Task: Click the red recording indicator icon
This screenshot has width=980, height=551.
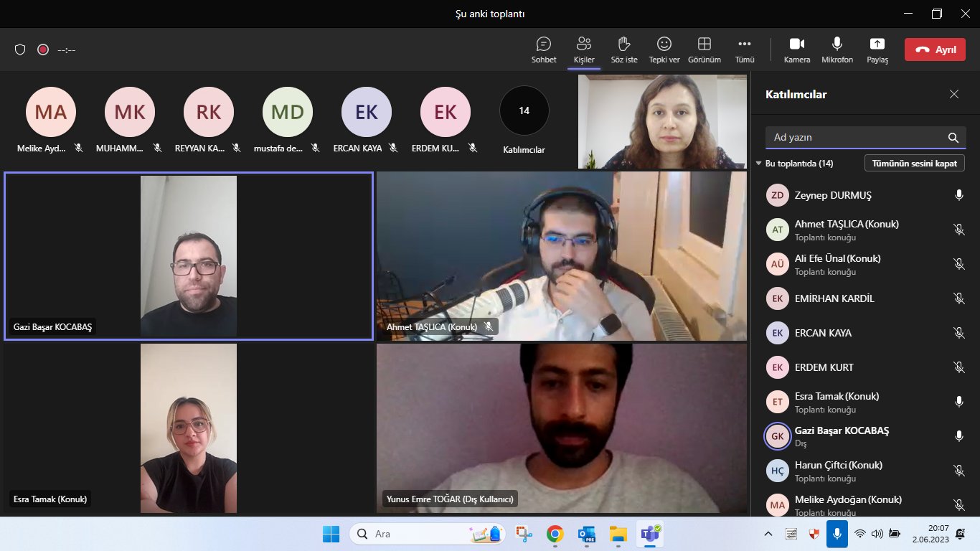Action: [43, 50]
